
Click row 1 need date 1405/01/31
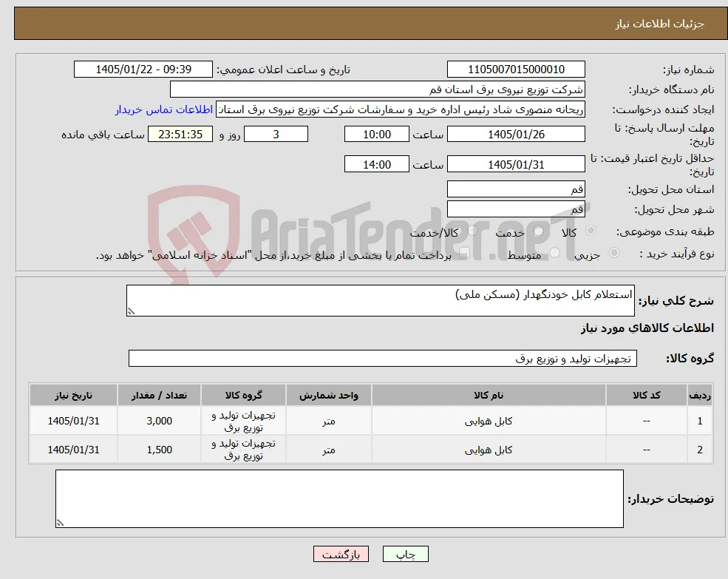tap(73, 421)
